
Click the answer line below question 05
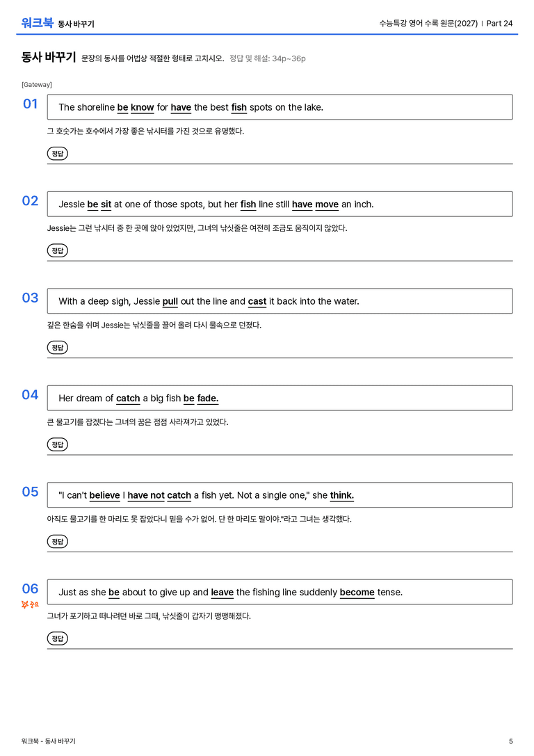tap(280, 552)
